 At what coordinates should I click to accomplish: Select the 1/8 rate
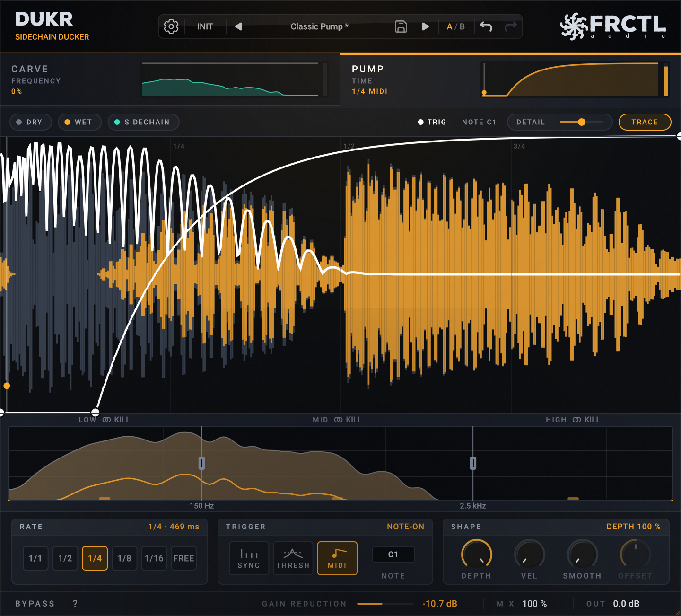click(x=124, y=558)
